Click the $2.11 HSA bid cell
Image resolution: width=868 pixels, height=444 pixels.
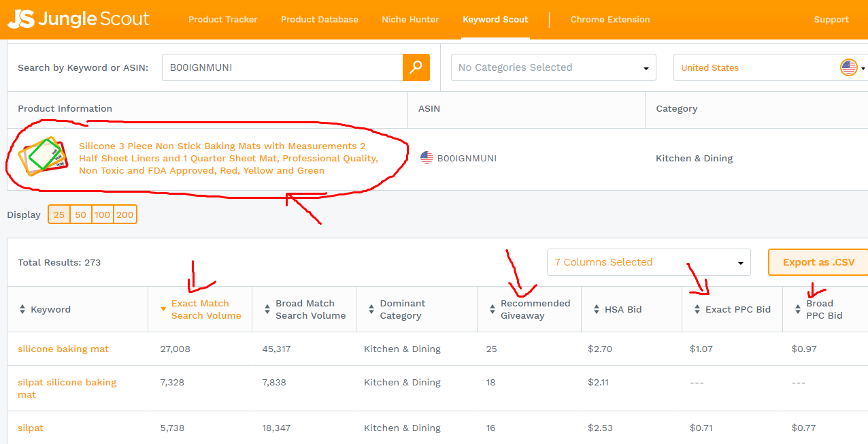click(x=599, y=382)
